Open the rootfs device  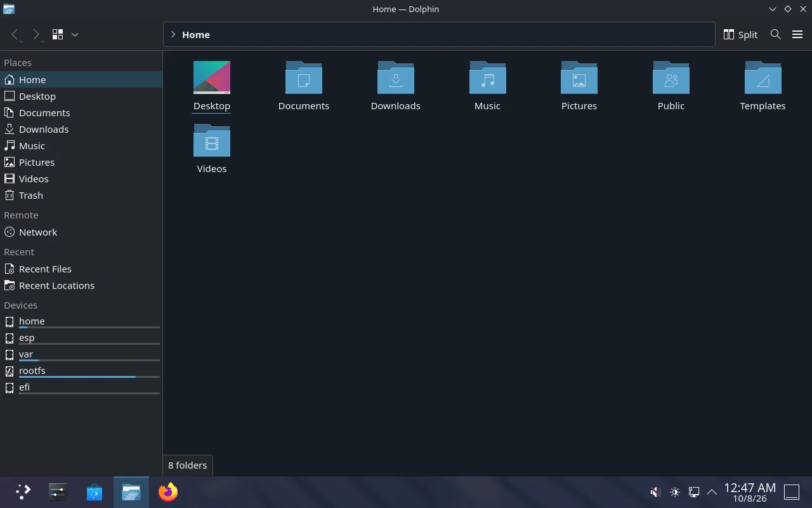coord(81,371)
